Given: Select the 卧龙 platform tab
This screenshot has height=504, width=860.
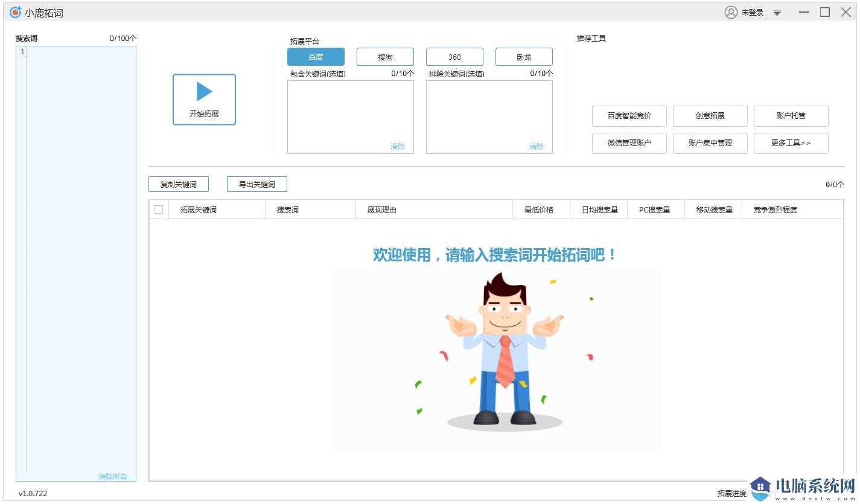Looking at the screenshot, I should tap(524, 57).
